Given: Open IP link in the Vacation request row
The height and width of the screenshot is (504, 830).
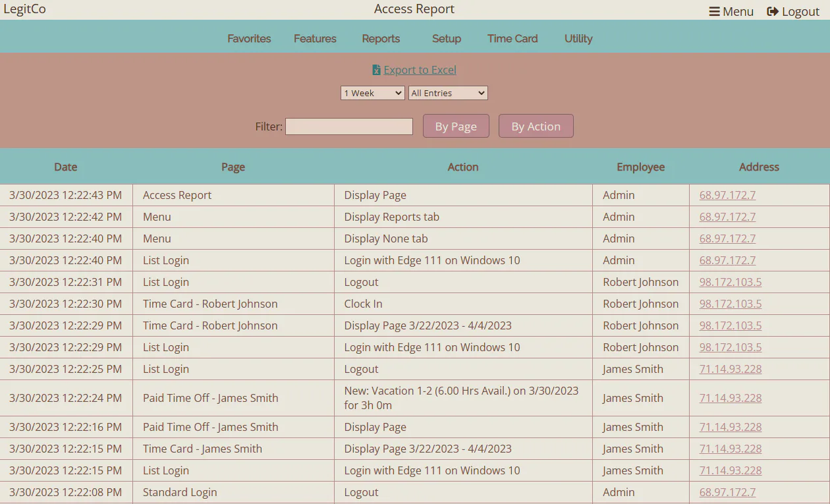Looking at the screenshot, I should click(x=731, y=398).
